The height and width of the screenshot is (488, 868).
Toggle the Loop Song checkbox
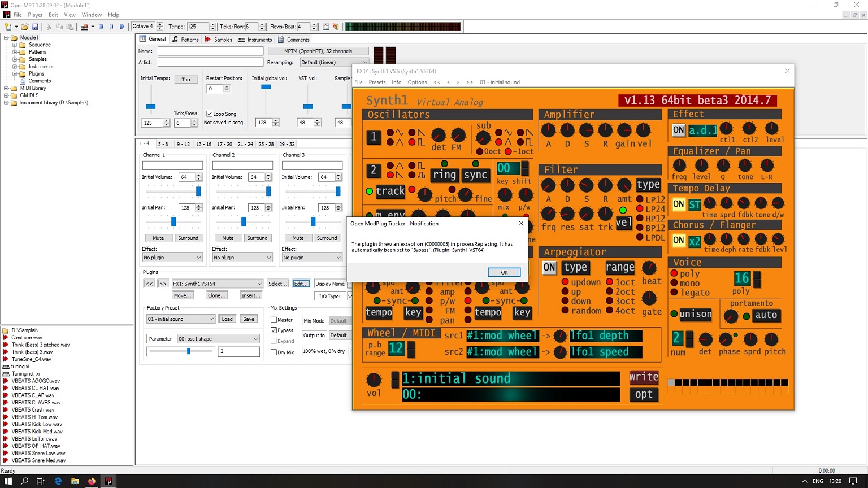click(x=210, y=114)
